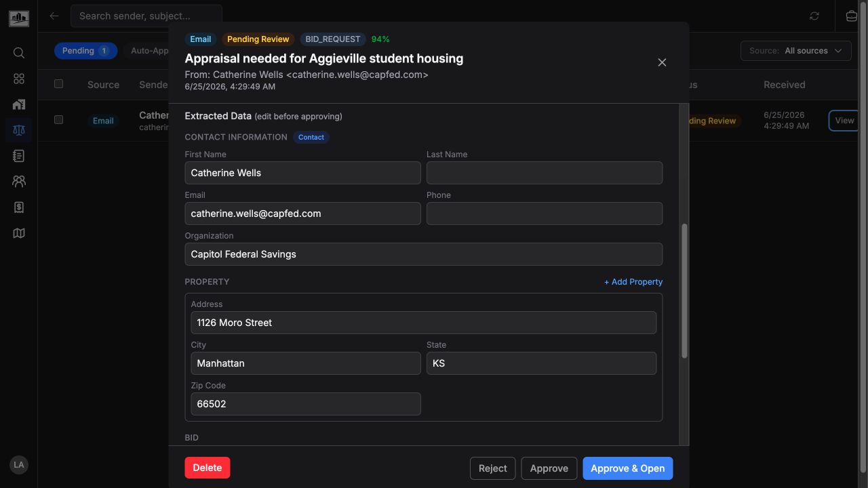This screenshot has height=488, width=868.
Task: Open the invoice dollar icon in sidebar
Action: (19, 207)
